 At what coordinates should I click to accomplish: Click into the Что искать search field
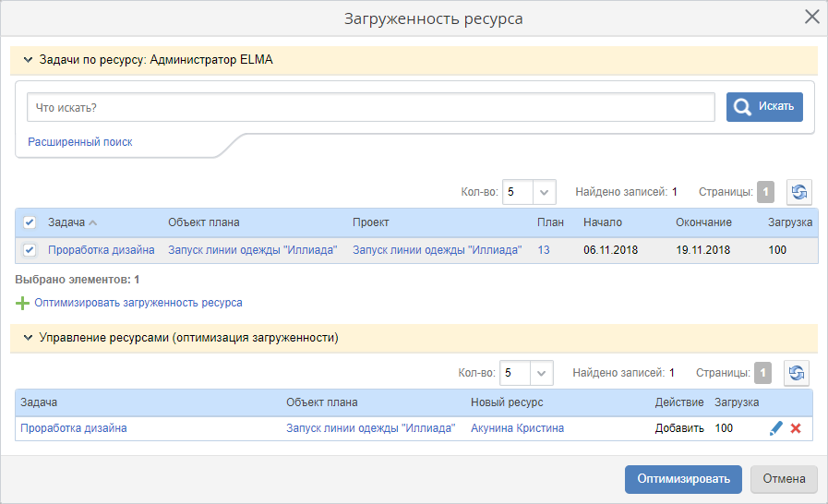tap(370, 107)
